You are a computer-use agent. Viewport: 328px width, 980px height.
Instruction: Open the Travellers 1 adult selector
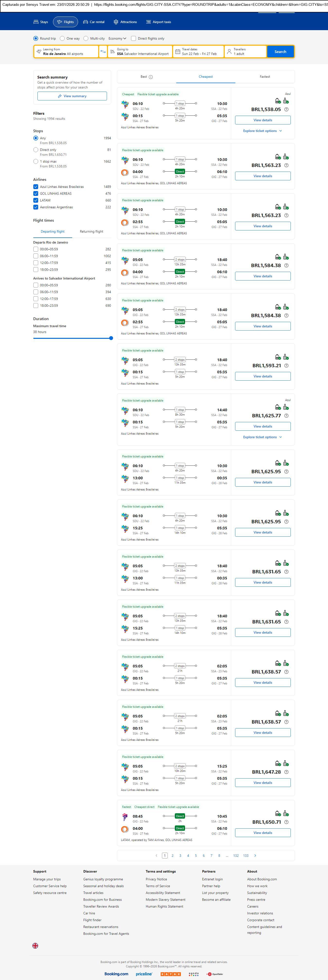[245, 52]
